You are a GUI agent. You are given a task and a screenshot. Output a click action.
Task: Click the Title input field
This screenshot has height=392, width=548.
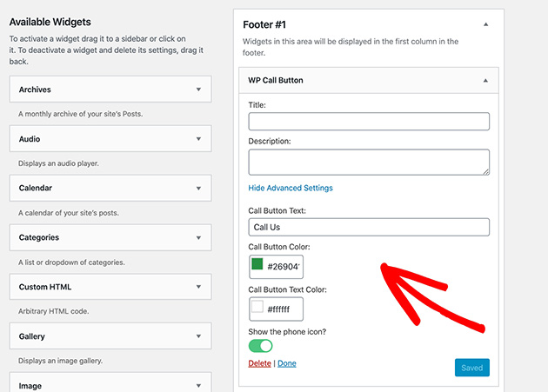(x=369, y=121)
